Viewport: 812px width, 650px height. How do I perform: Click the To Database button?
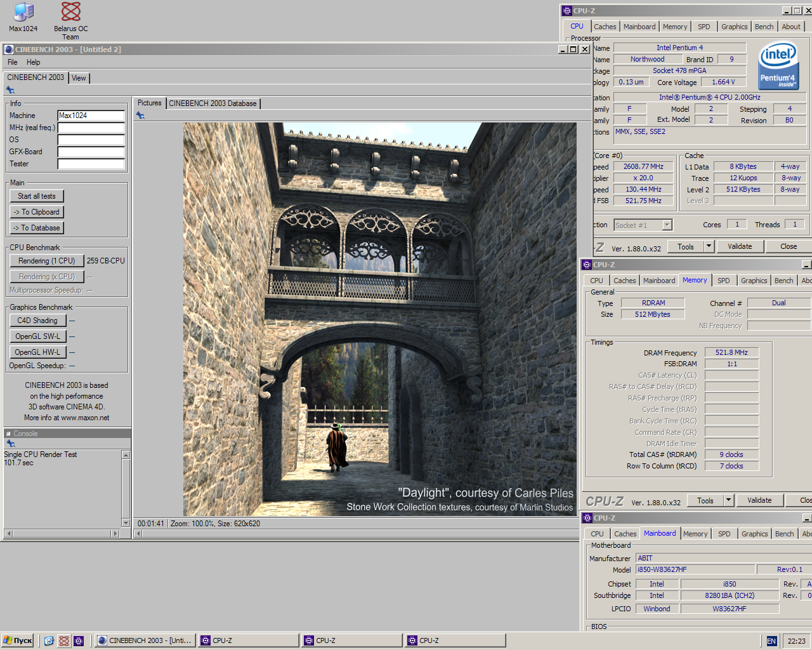click(37, 228)
